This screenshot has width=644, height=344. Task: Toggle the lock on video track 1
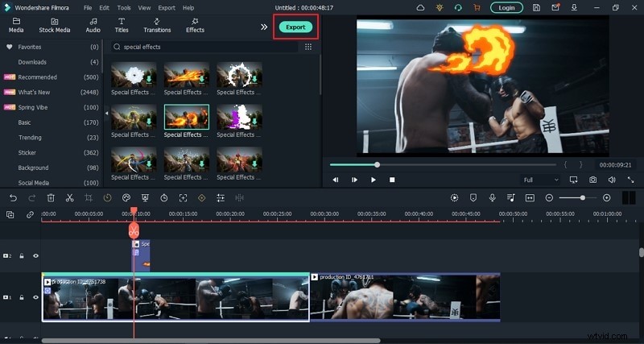click(22, 297)
